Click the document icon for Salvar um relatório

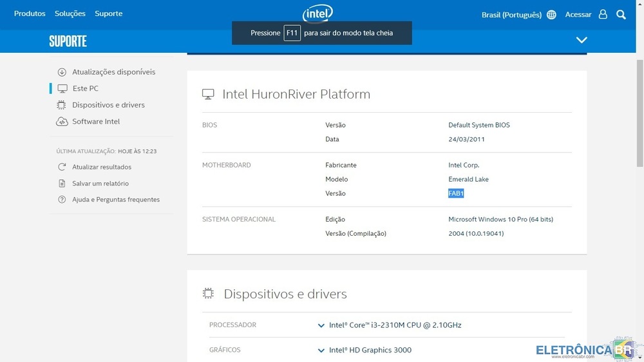point(62,184)
